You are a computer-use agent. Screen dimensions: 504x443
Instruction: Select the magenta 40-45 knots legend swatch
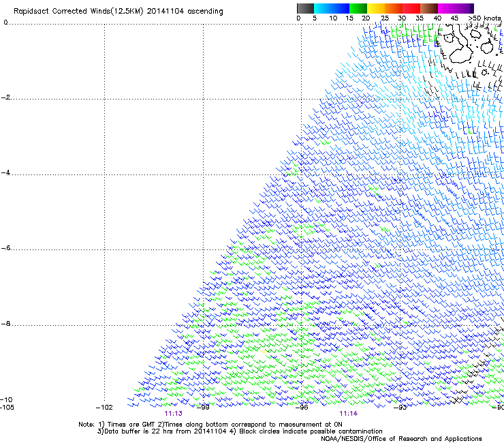447,8
